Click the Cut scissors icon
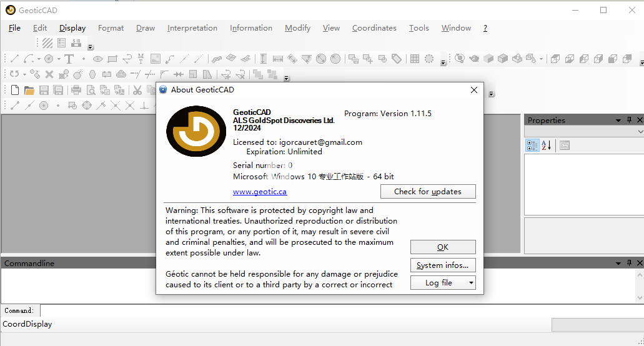The width and height of the screenshot is (644, 346). (137, 90)
